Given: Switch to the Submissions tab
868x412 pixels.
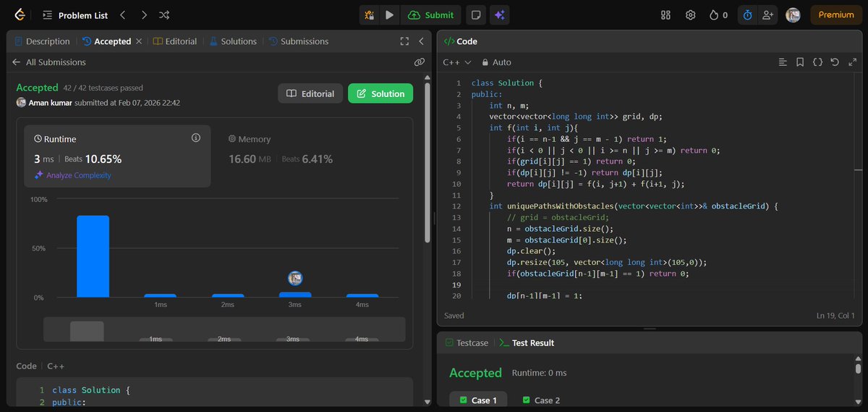Looking at the screenshot, I should (x=299, y=41).
